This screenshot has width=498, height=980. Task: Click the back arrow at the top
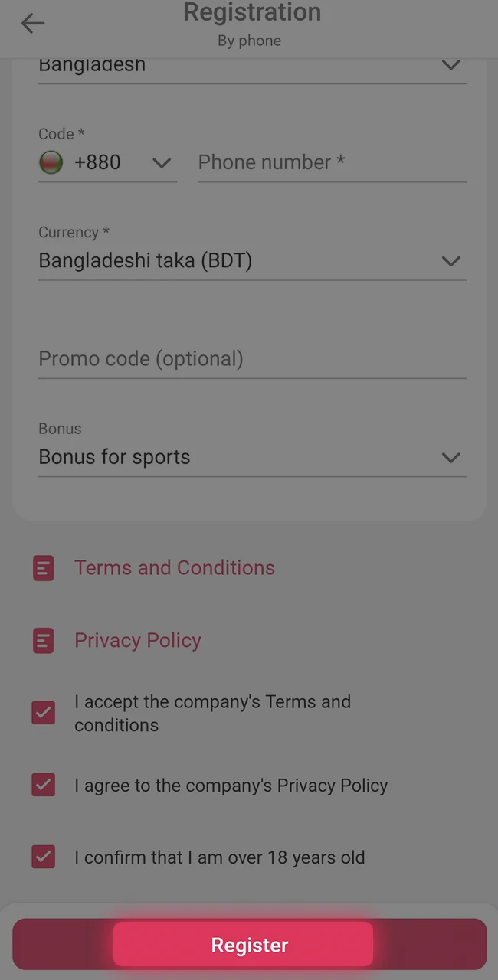click(32, 23)
